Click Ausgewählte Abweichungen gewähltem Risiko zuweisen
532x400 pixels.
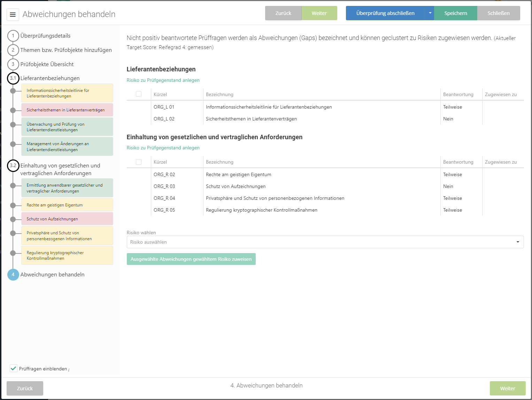[x=191, y=259]
